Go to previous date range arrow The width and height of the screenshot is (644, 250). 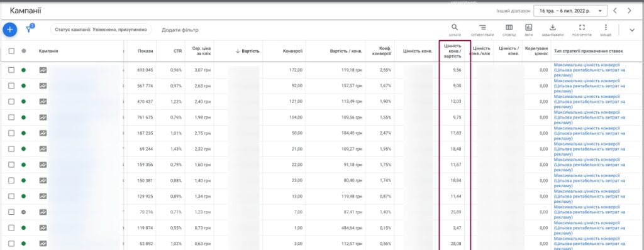click(x=615, y=11)
